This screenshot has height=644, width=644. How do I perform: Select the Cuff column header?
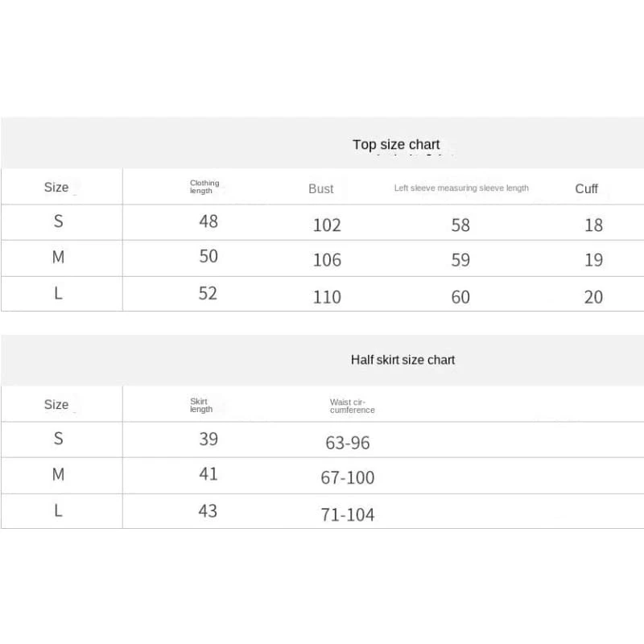586,188
